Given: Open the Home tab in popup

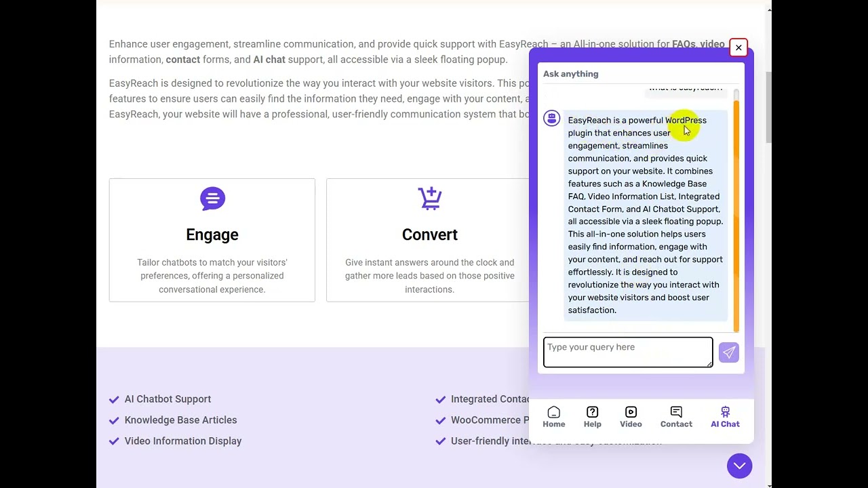Looking at the screenshot, I should 553,417.
